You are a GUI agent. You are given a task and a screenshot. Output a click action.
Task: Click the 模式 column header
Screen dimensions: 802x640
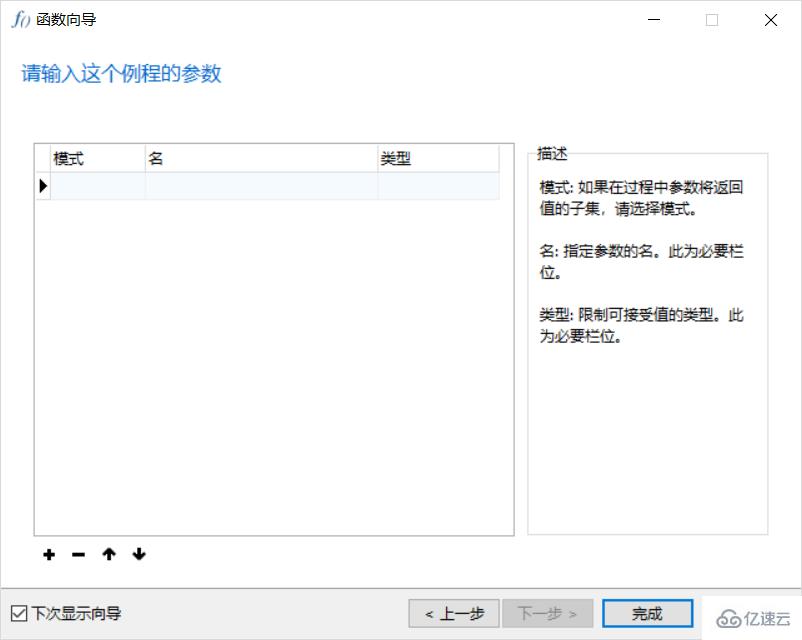[x=98, y=158]
